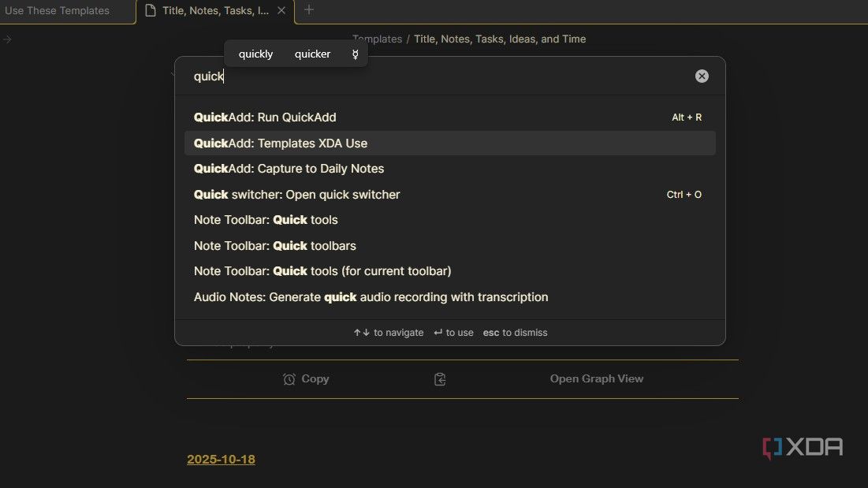
Task: Open the Title, Notes, Tasks, Ideas, and Time breadcrumb
Action: point(500,39)
